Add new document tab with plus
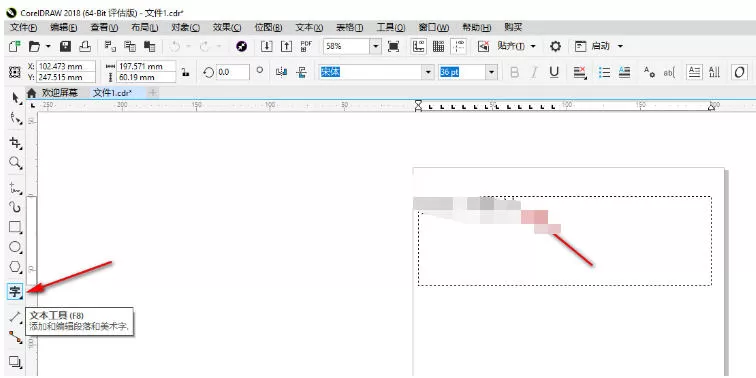This screenshot has height=378, width=756. 153,93
